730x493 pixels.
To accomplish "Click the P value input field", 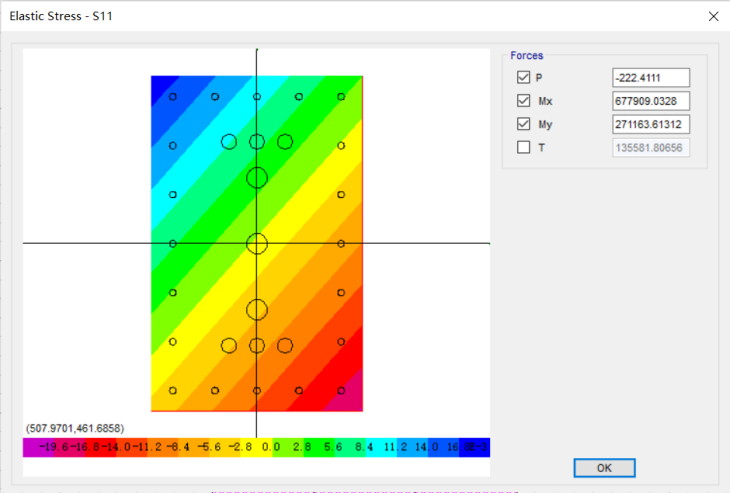I will tap(650, 77).
